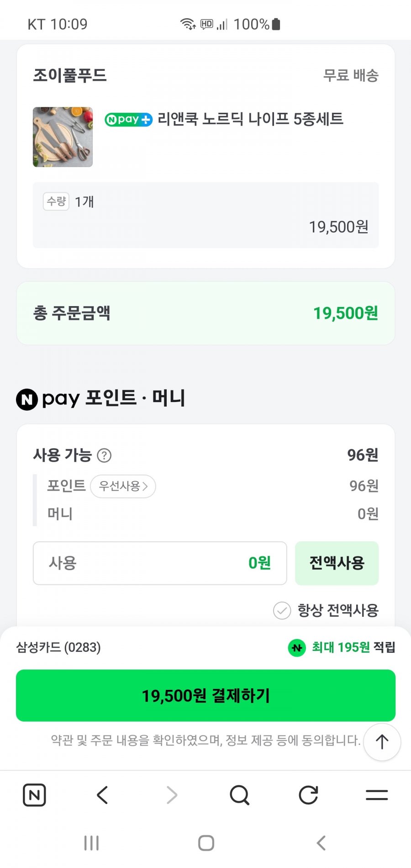
Task: Tap the 사용 point amount field
Action: point(160,563)
